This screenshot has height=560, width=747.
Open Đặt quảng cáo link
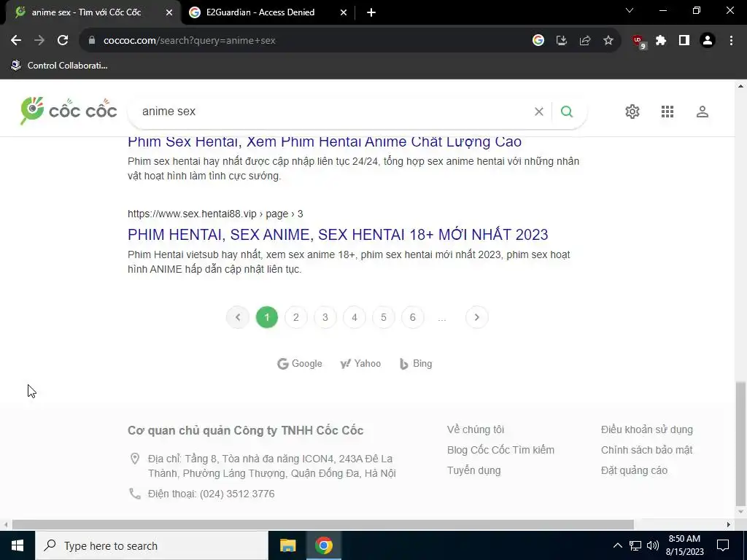(x=634, y=470)
